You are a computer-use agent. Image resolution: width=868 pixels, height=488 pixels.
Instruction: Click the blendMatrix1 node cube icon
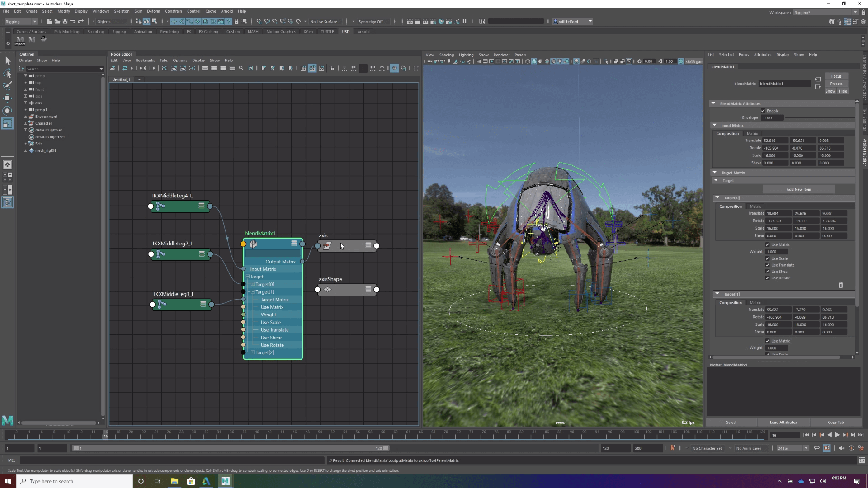click(254, 244)
